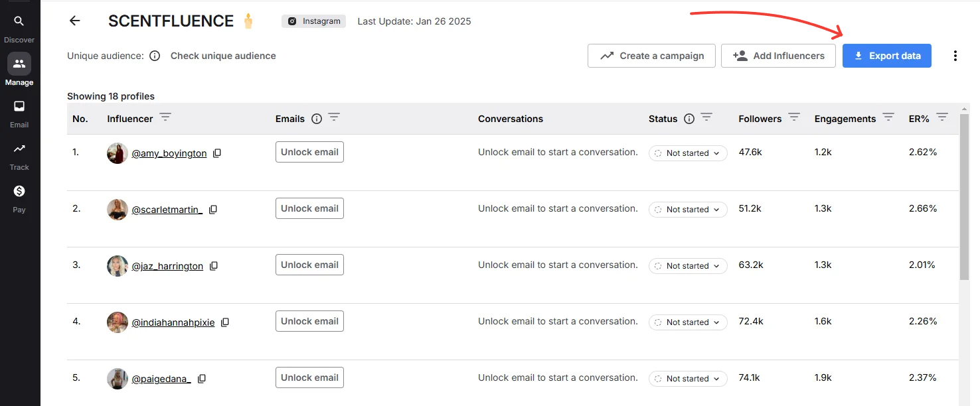Click the 47.6k followers value
Screen dimensions: 980x406
[x=750, y=152]
